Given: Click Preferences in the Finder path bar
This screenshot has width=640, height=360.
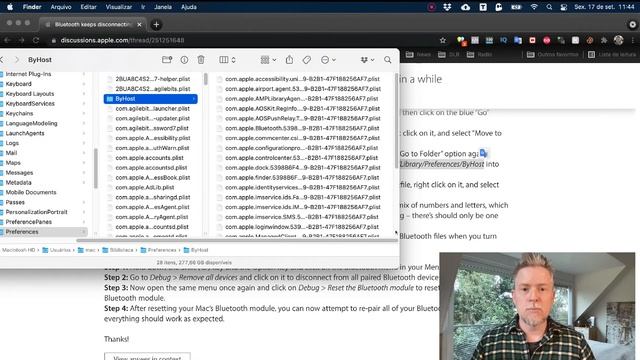Looking at the screenshot, I should click(158, 250).
